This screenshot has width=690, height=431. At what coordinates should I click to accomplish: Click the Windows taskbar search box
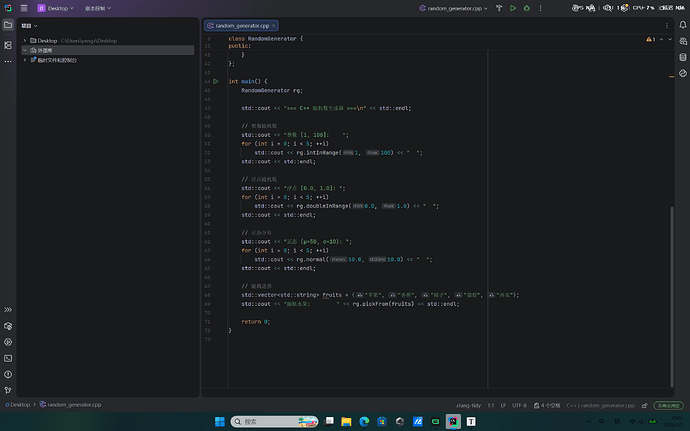(x=274, y=421)
